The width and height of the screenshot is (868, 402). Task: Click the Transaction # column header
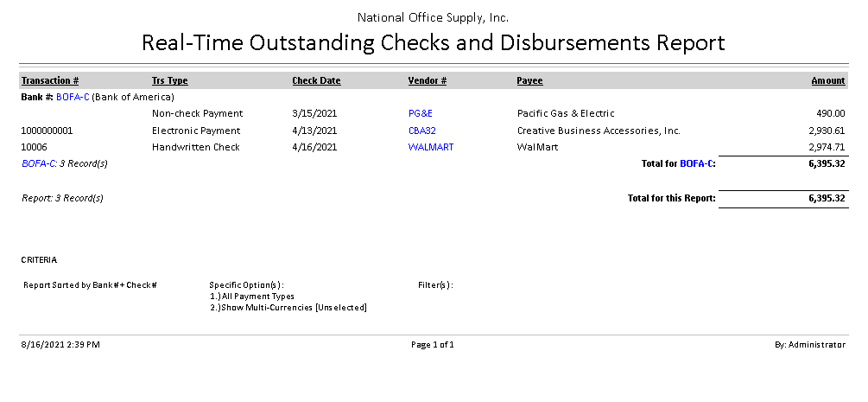50,80
